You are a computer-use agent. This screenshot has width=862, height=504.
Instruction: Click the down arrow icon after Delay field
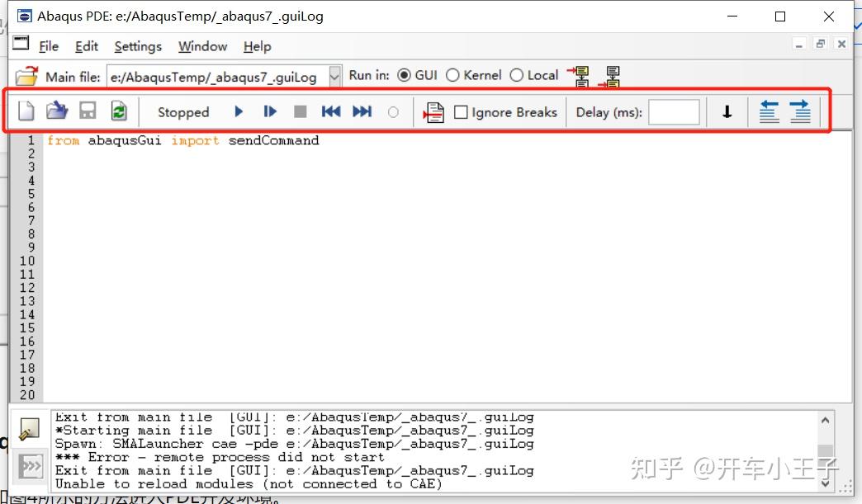[x=726, y=111]
